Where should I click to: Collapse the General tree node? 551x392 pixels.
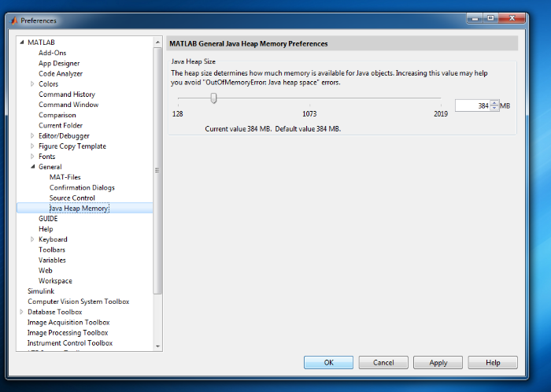click(x=33, y=167)
